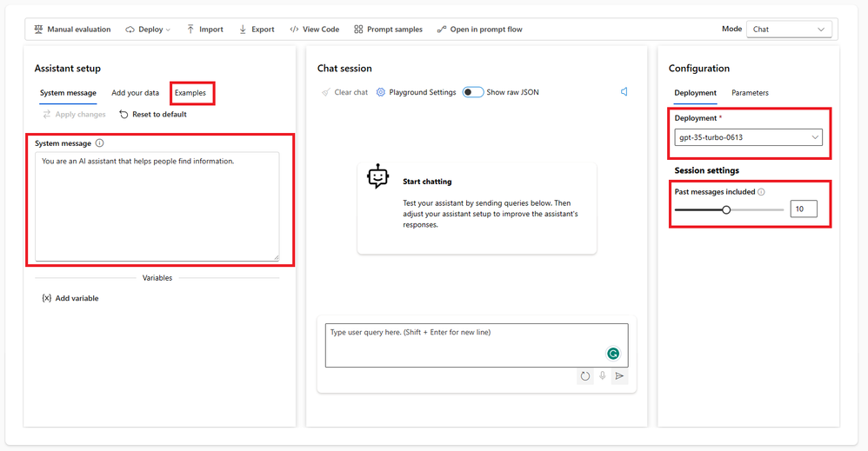Click the chatbot robot icon

377,176
